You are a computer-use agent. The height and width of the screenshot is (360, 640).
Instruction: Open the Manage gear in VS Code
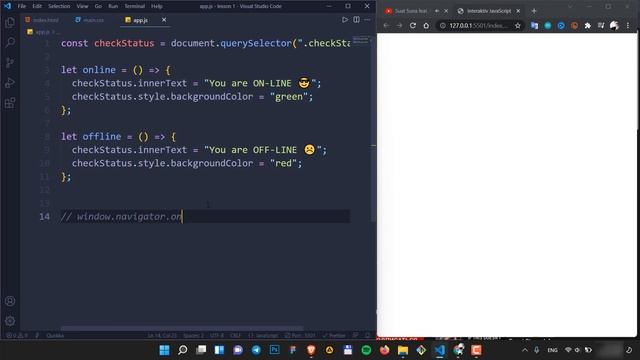10,321
